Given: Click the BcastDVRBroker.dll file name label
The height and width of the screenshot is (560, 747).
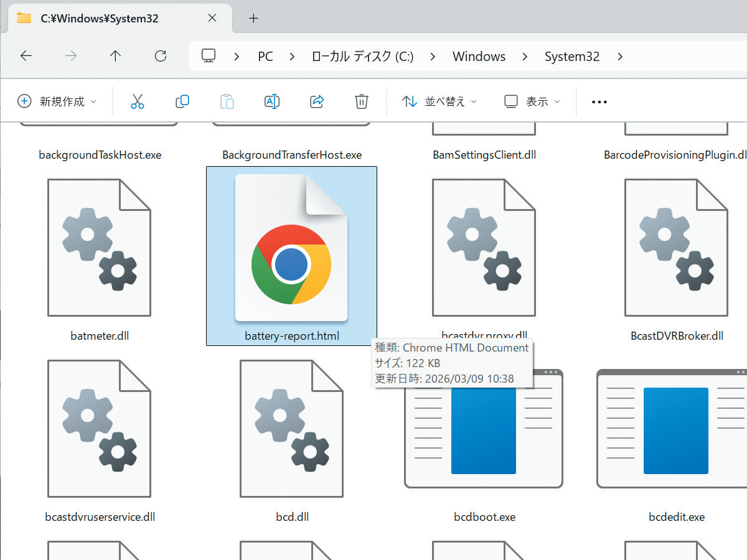Looking at the screenshot, I should tap(677, 336).
